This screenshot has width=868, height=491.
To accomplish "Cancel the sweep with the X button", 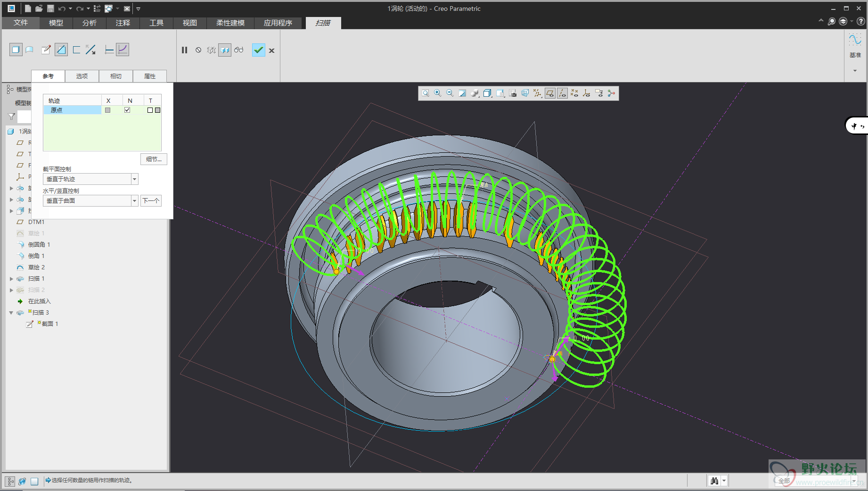I will point(271,50).
